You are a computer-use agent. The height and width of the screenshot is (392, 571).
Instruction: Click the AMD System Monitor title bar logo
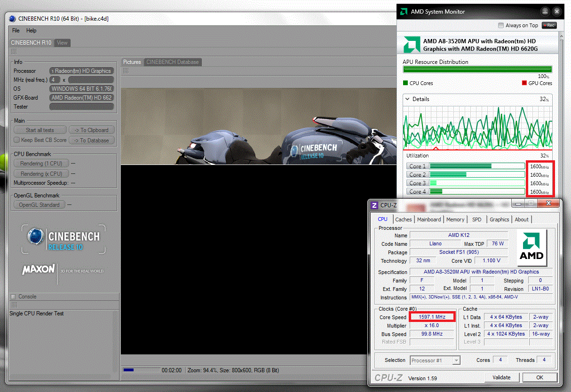tap(404, 11)
